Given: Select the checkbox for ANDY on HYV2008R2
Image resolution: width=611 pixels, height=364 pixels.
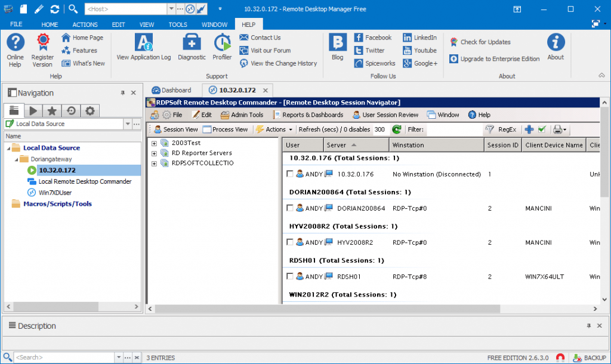Looking at the screenshot, I should point(289,242).
